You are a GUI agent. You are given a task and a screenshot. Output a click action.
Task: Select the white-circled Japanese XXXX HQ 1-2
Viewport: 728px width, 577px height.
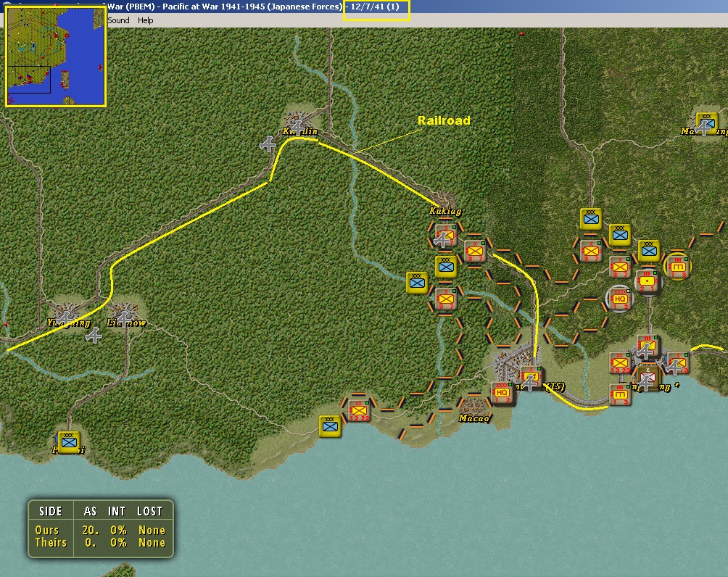[620, 299]
